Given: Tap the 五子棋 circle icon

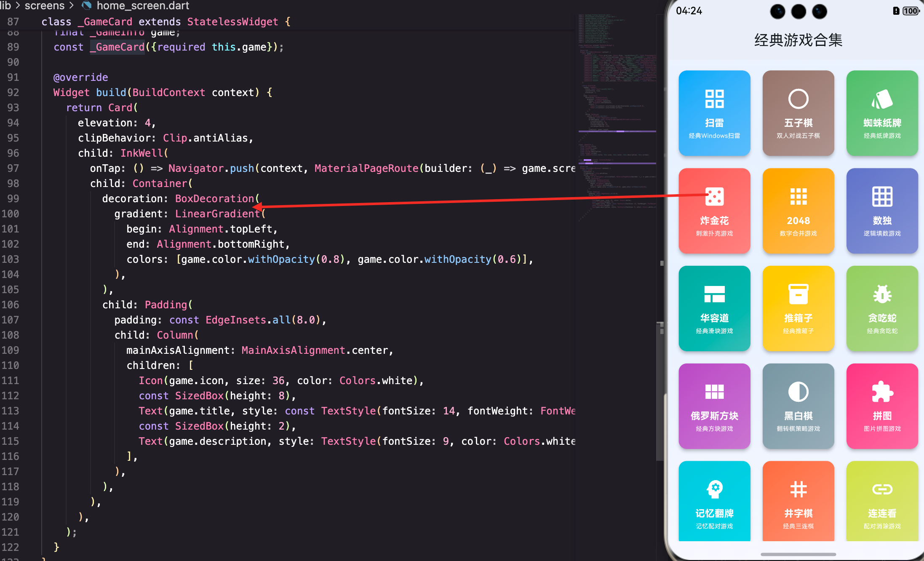Looking at the screenshot, I should [798, 99].
